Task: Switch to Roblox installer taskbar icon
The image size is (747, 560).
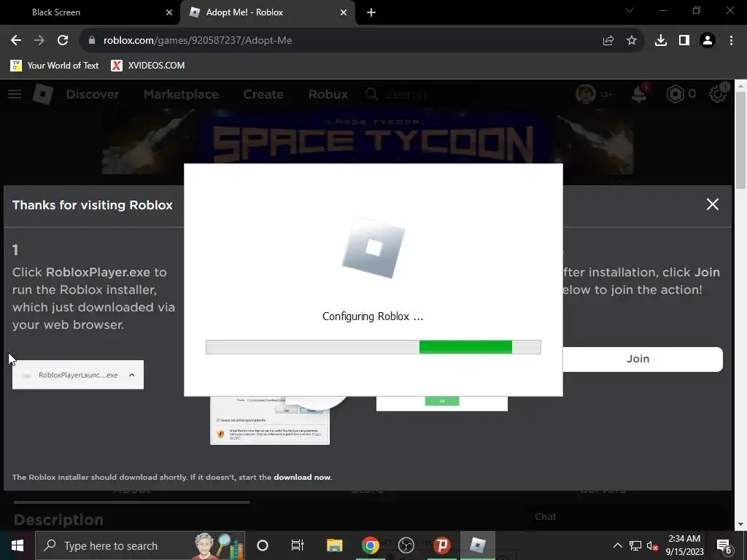Action: (x=477, y=545)
